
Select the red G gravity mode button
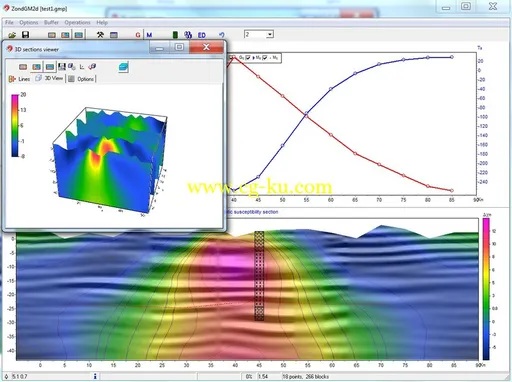[x=138, y=35]
